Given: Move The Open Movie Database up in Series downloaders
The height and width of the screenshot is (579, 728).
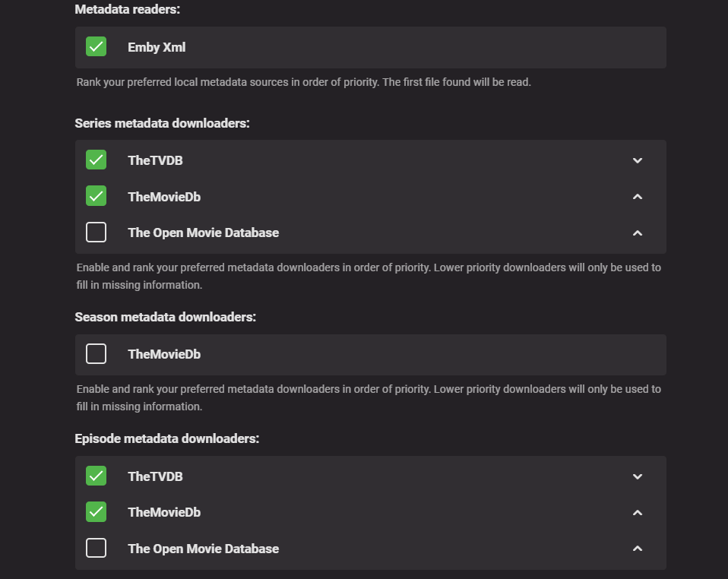Looking at the screenshot, I should [638, 233].
